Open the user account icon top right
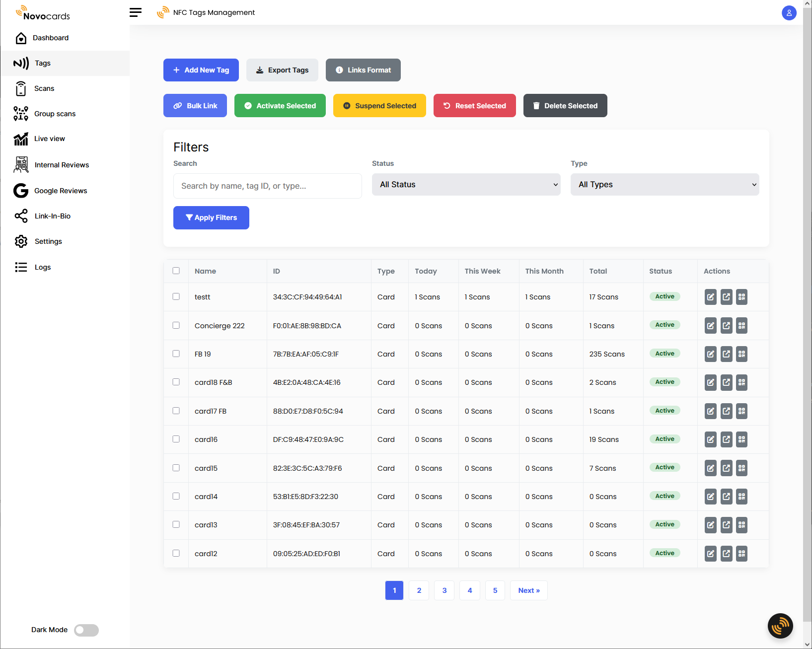812x649 pixels. pos(789,13)
